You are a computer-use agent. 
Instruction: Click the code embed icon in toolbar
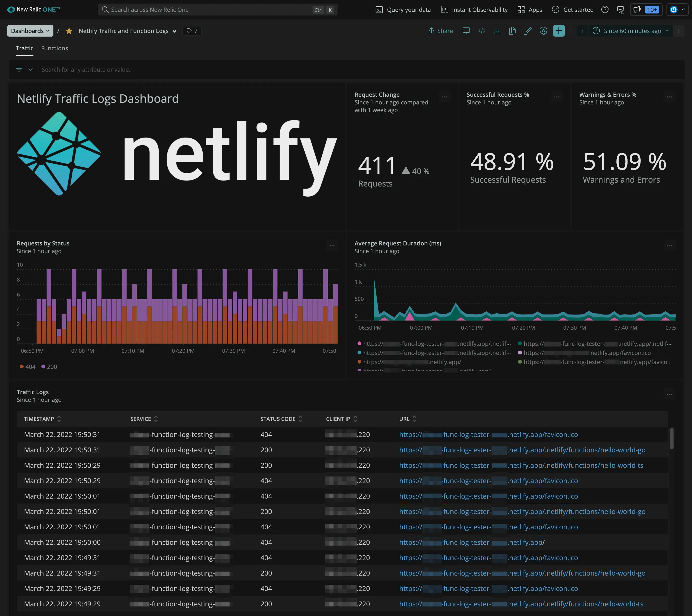482,31
